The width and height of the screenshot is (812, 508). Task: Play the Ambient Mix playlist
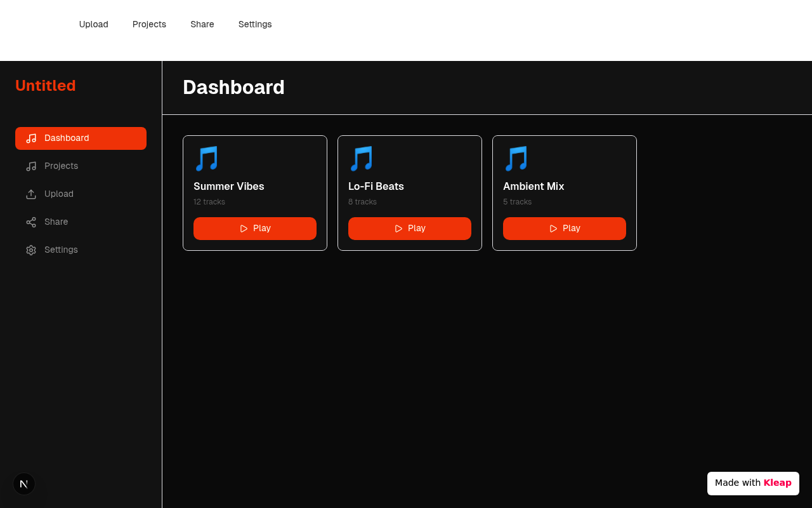tap(565, 229)
